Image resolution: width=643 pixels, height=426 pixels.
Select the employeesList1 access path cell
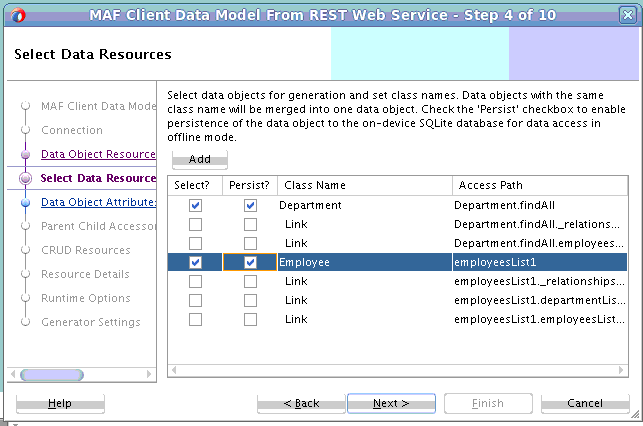click(x=540, y=262)
